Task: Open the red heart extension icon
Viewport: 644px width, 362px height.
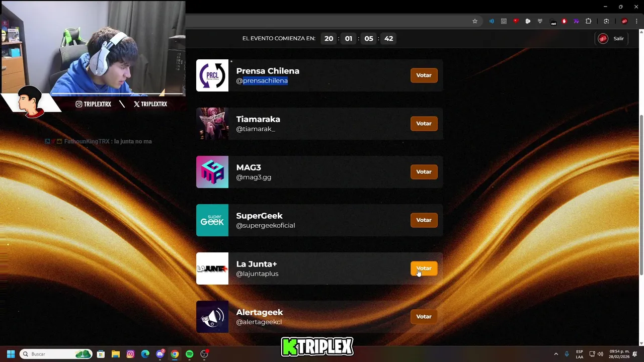Action: 516,21
